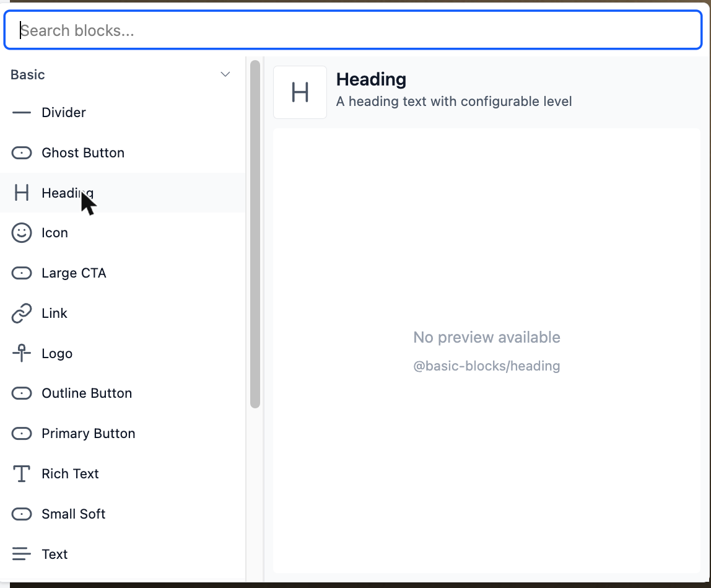This screenshot has width=711, height=588.
Task: Select the Logo anchor icon
Action: tap(21, 353)
